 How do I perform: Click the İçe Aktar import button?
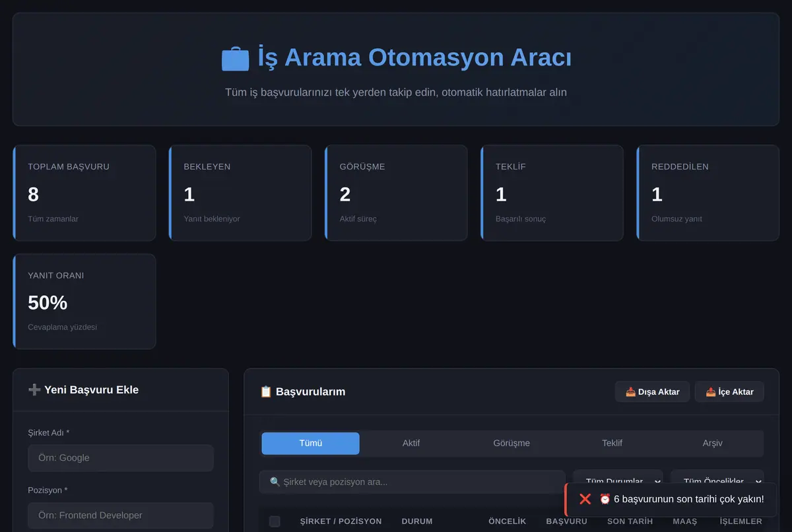[729, 391]
